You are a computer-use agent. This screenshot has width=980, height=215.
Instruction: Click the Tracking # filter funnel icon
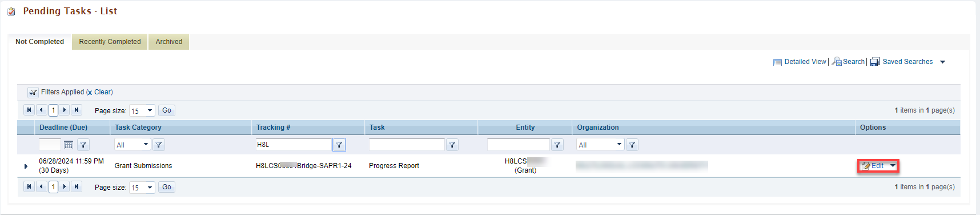click(339, 145)
